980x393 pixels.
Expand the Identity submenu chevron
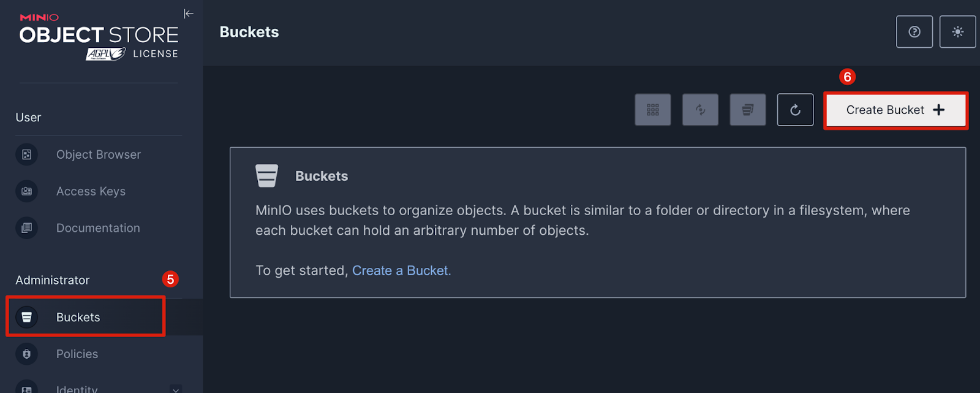pos(176,389)
